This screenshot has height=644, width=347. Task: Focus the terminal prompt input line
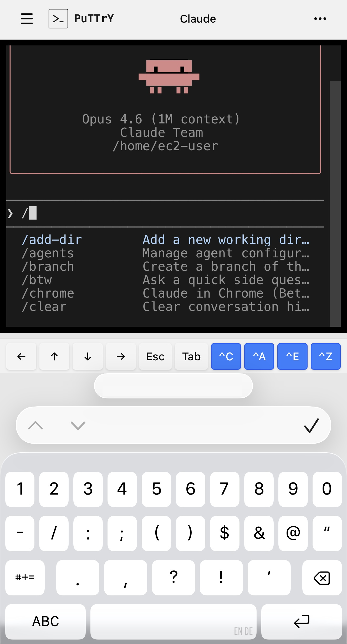[165, 213]
